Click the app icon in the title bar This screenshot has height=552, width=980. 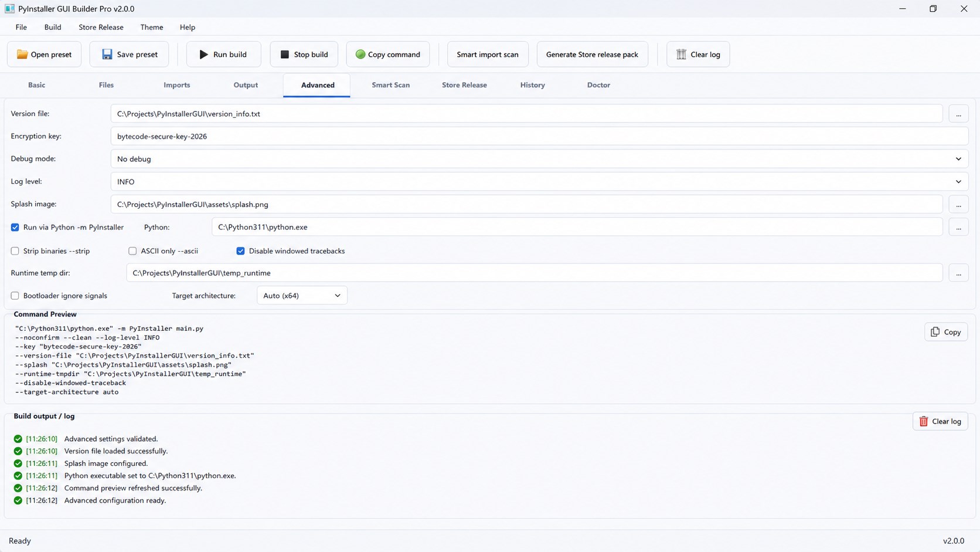(9, 9)
